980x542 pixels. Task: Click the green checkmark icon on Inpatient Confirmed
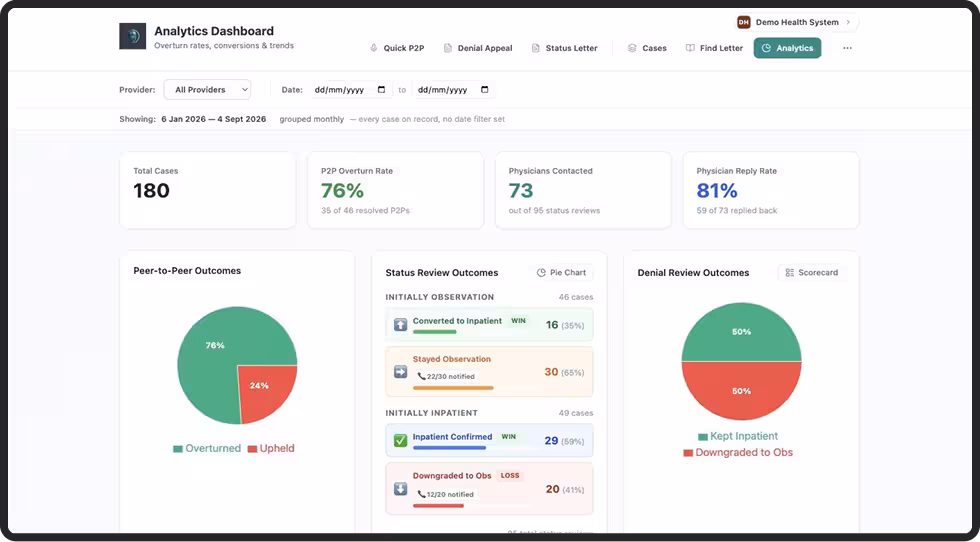point(401,441)
